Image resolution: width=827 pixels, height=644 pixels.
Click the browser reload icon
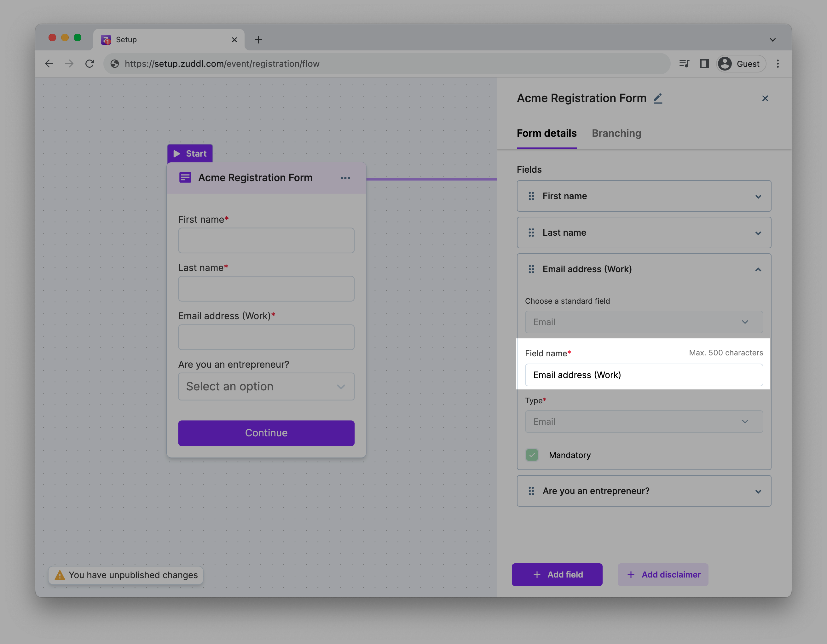coord(90,64)
